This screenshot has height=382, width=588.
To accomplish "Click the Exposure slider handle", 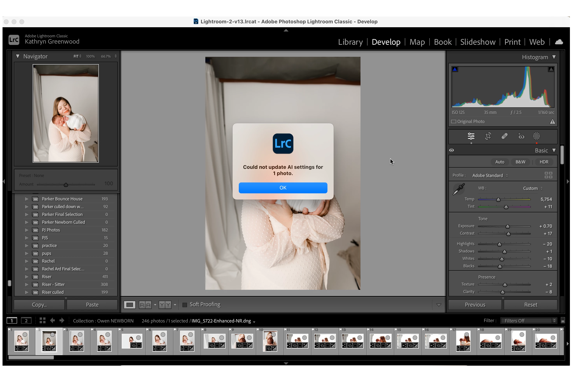I will (x=507, y=227).
